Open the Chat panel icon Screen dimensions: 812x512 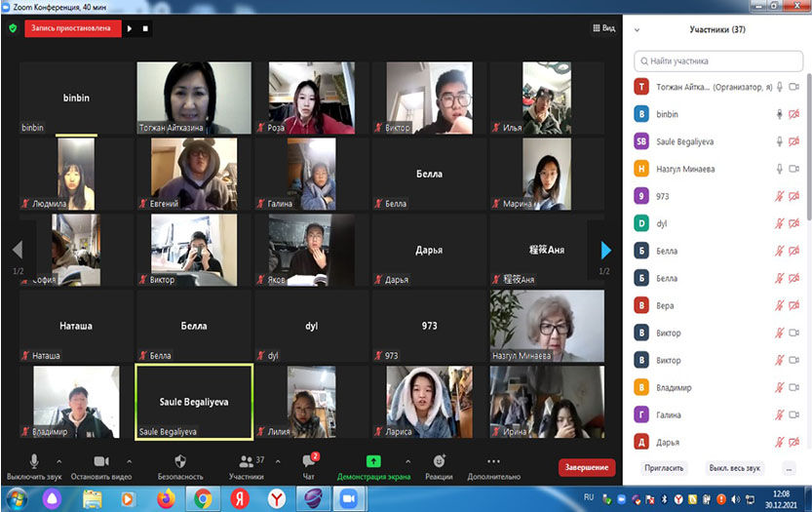(310, 460)
